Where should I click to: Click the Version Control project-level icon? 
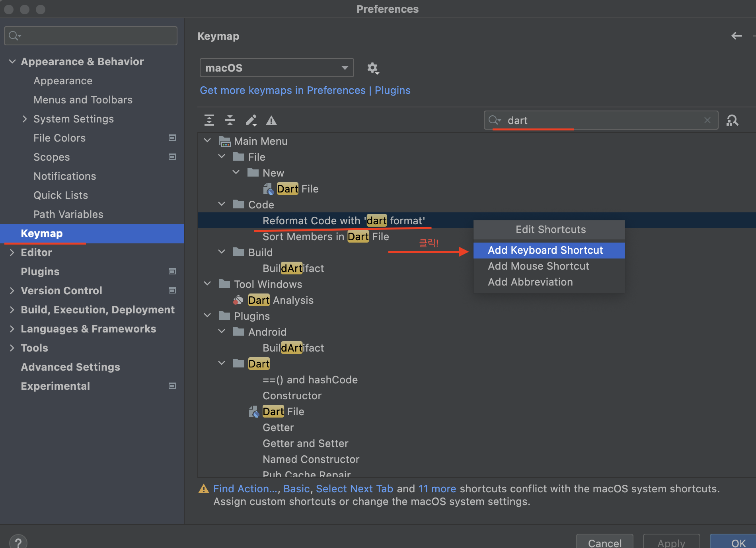pyautogui.click(x=172, y=291)
